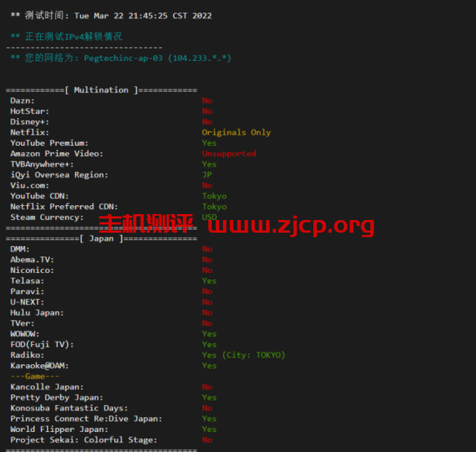476x452 pixels.
Task: Click the Paravi label
Action: point(28,291)
